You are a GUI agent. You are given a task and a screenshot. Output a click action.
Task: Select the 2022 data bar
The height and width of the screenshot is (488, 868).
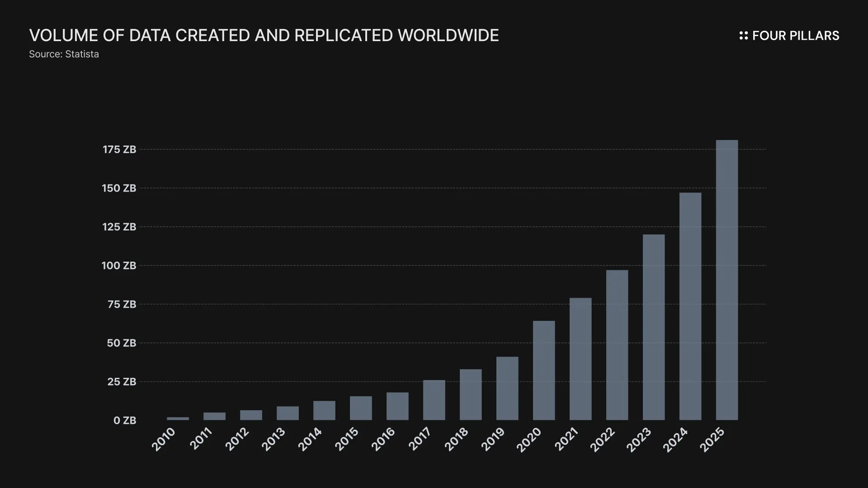(617, 345)
